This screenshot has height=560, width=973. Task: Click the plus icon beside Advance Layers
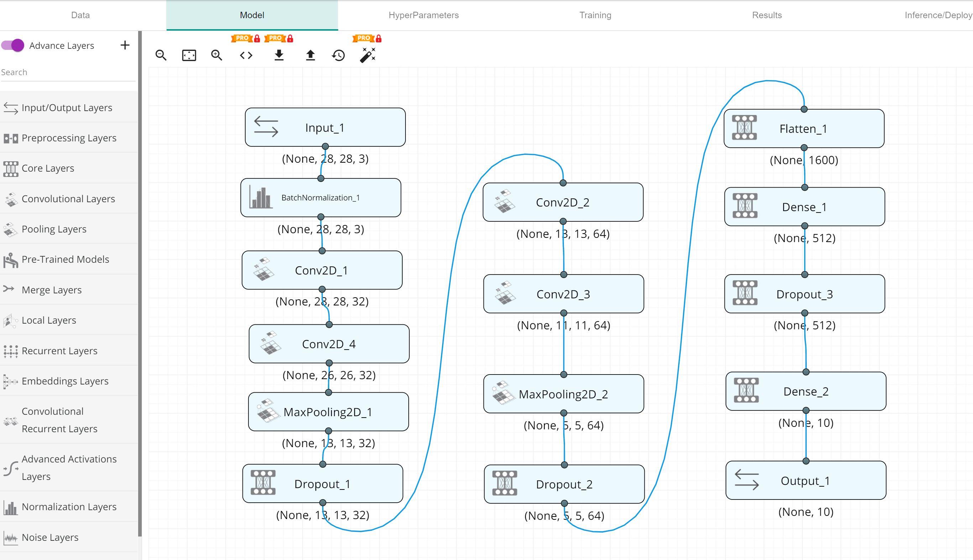(125, 45)
